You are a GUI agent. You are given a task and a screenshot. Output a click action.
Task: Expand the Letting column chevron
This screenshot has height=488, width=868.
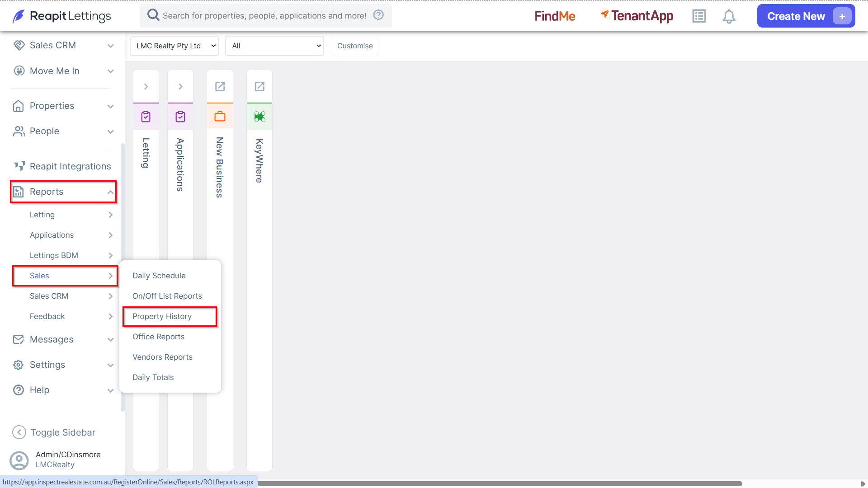click(x=146, y=86)
